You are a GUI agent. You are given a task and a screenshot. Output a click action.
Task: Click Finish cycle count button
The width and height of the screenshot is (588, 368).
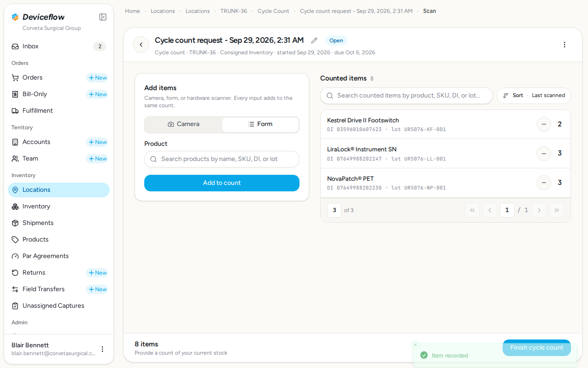click(x=537, y=348)
